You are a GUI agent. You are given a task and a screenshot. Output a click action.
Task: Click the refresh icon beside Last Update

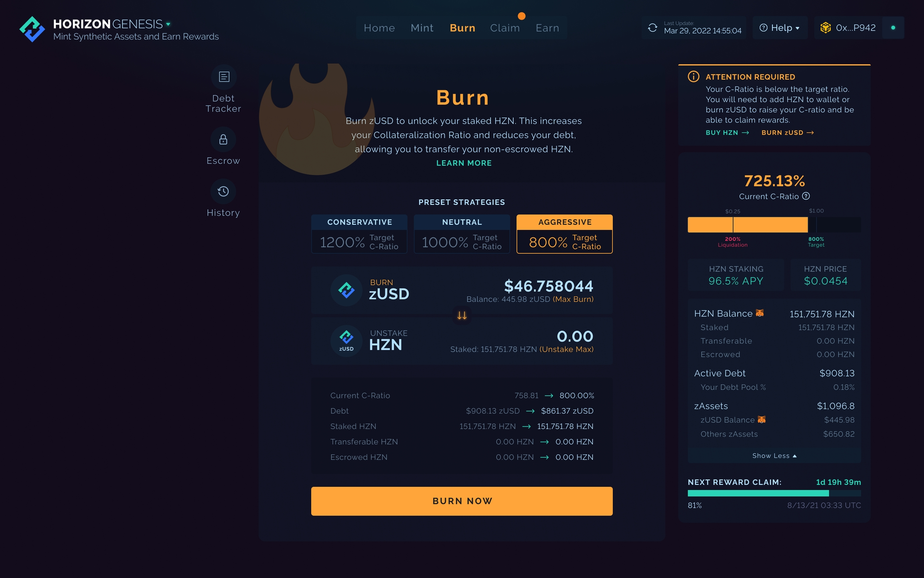pyautogui.click(x=652, y=28)
